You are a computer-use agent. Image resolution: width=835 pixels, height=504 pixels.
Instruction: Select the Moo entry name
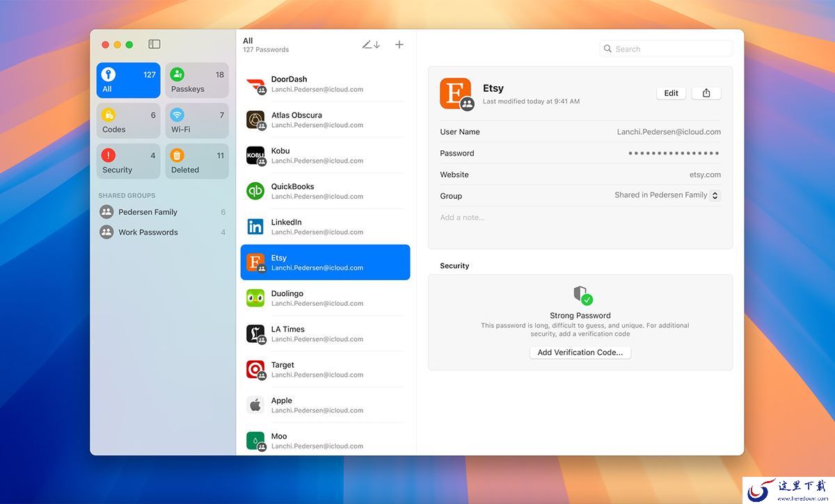pyautogui.click(x=279, y=436)
